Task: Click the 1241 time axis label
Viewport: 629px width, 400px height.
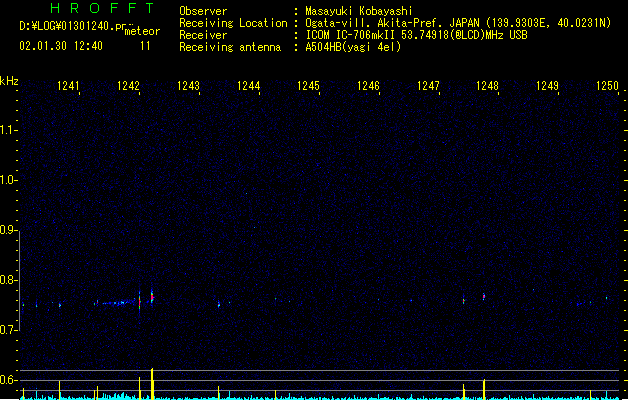Action: point(68,86)
